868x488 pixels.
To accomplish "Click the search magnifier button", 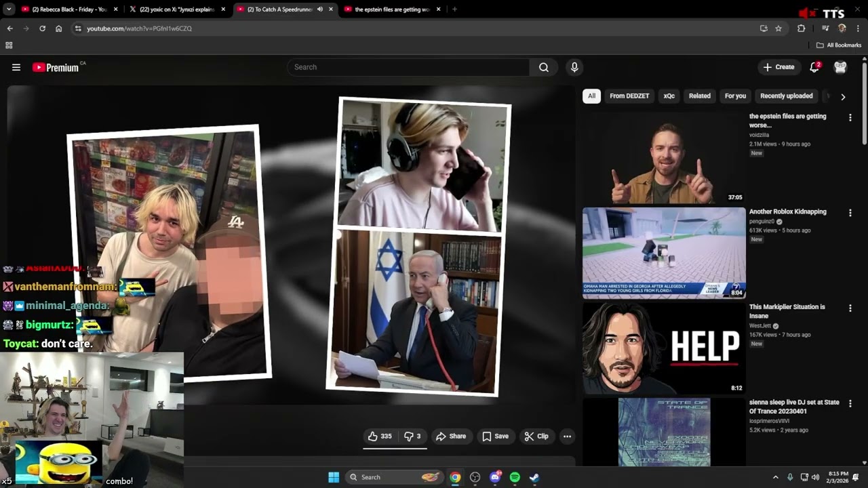I will (543, 67).
